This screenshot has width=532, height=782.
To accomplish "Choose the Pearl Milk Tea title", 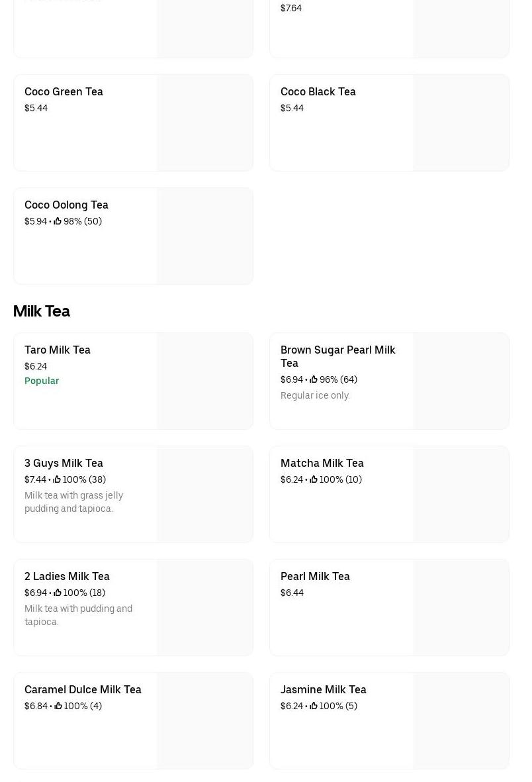I will point(315,576).
